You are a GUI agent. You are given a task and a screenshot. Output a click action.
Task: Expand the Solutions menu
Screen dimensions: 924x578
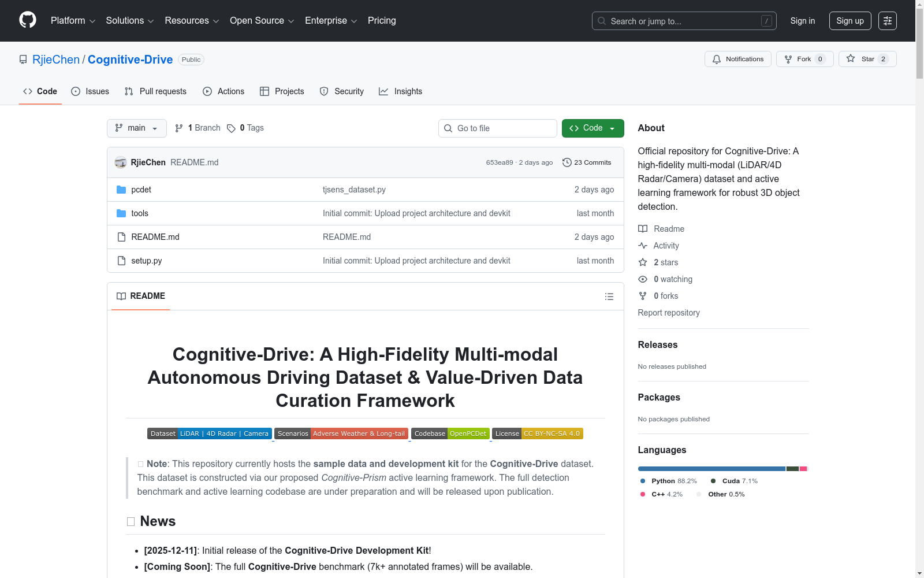click(x=130, y=21)
